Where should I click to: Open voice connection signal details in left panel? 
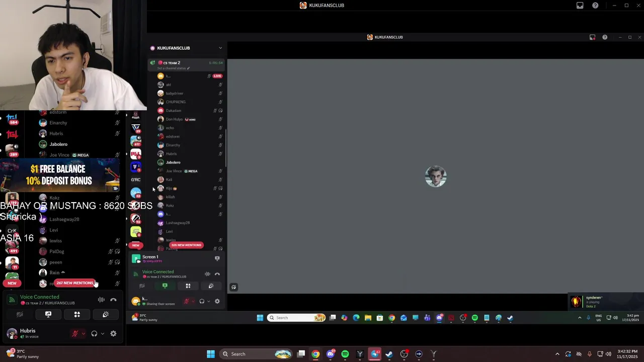click(12, 300)
